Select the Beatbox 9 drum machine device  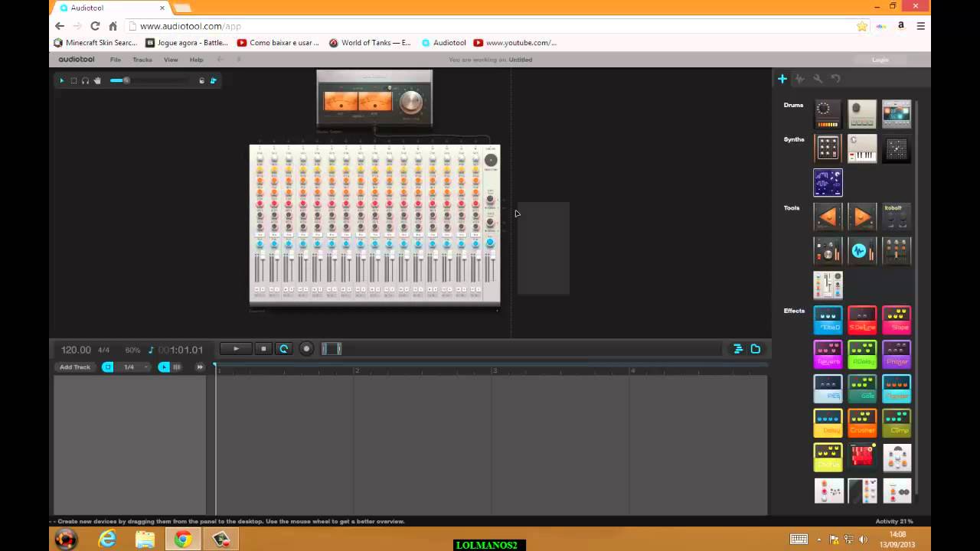(x=862, y=114)
